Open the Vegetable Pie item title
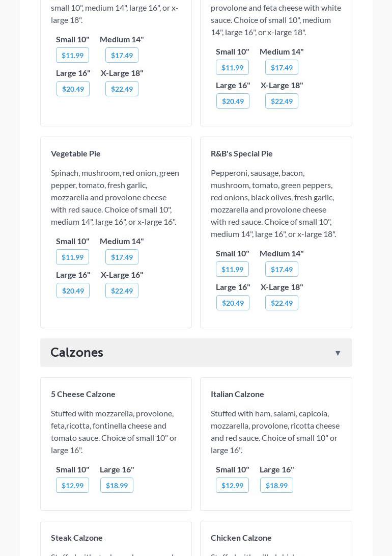The height and width of the screenshot is (556, 392). pos(76,153)
